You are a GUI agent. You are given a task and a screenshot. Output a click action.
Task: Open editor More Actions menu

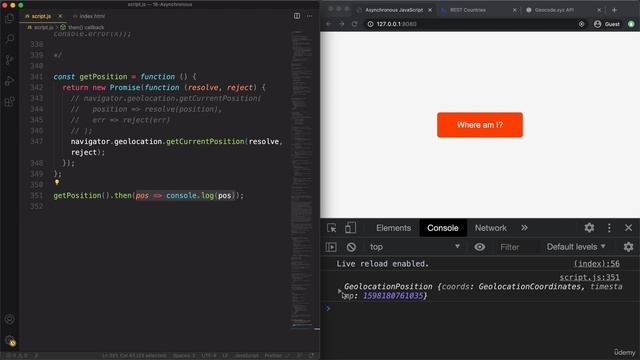309,16
